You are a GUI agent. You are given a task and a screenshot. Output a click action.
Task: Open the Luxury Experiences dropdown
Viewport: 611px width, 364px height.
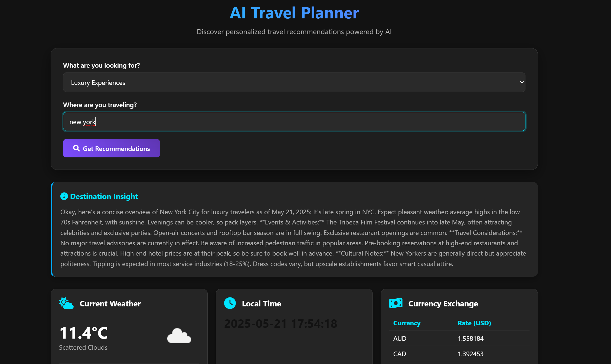click(294, 82)
